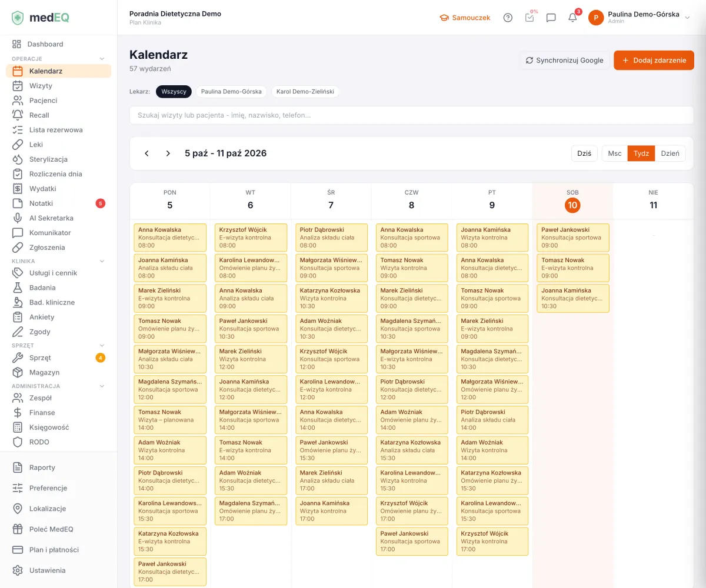The width and height of the screenshot is (706, 588).
Task: Collapse the Sprzęt sidebar section
Action: pos(102,346)
